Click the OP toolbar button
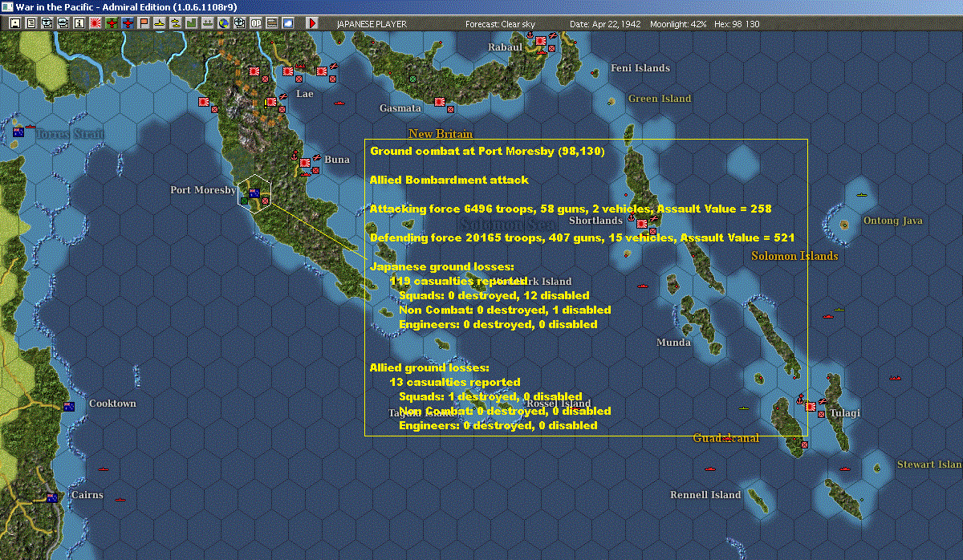The width and height of the screenshot is (963, 560). pos(255,23)
